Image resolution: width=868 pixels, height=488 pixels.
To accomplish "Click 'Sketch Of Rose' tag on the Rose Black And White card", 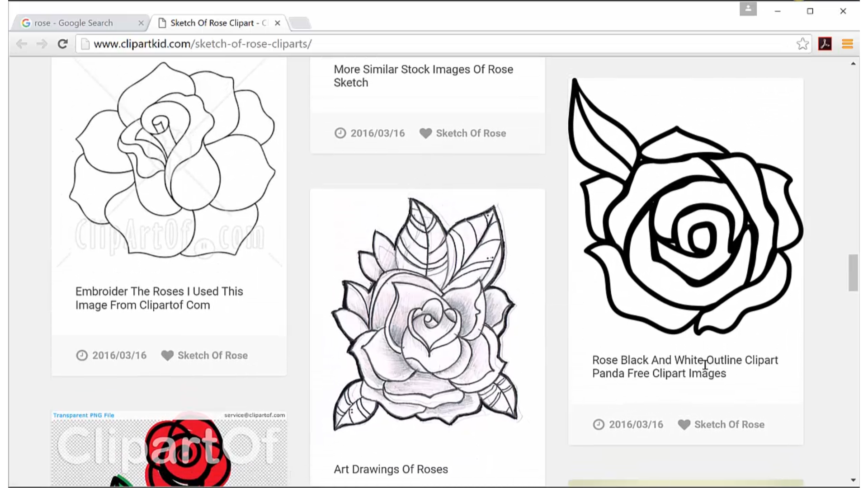I will point(729,425).
